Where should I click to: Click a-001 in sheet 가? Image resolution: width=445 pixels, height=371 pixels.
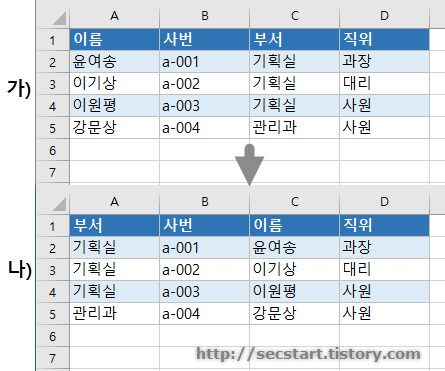[x=204, y=61]
